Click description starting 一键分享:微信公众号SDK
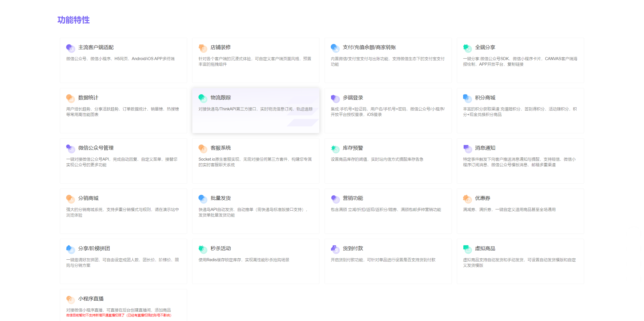 [x=520, y=61]
